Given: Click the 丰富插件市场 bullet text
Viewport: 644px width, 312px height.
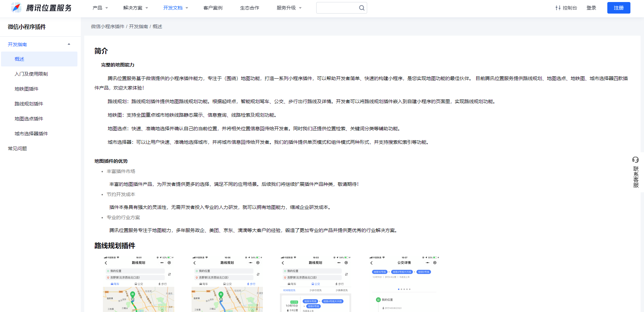Looking at the screenshot, I should [x=121, y=171].
